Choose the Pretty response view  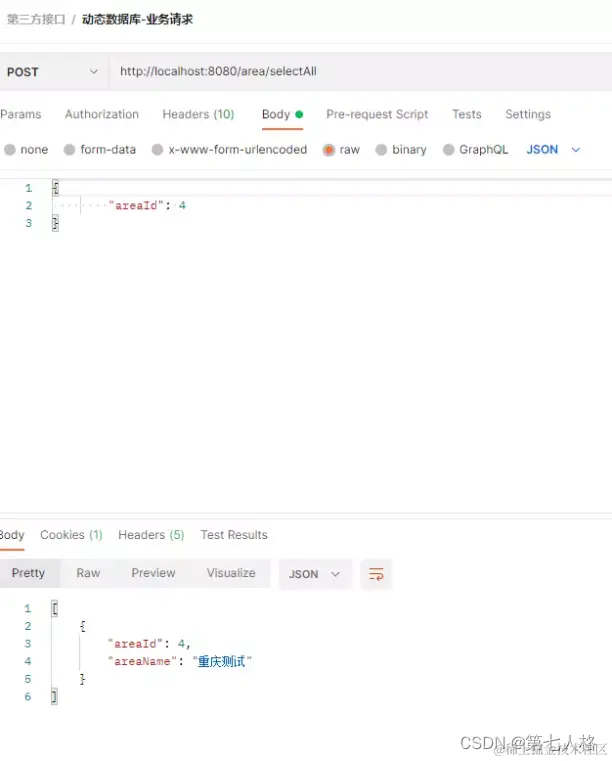click(x=29, y=573)
